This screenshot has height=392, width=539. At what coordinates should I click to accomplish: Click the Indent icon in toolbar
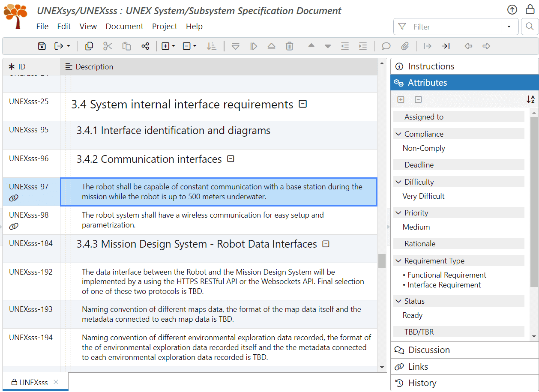click(363, 46)
